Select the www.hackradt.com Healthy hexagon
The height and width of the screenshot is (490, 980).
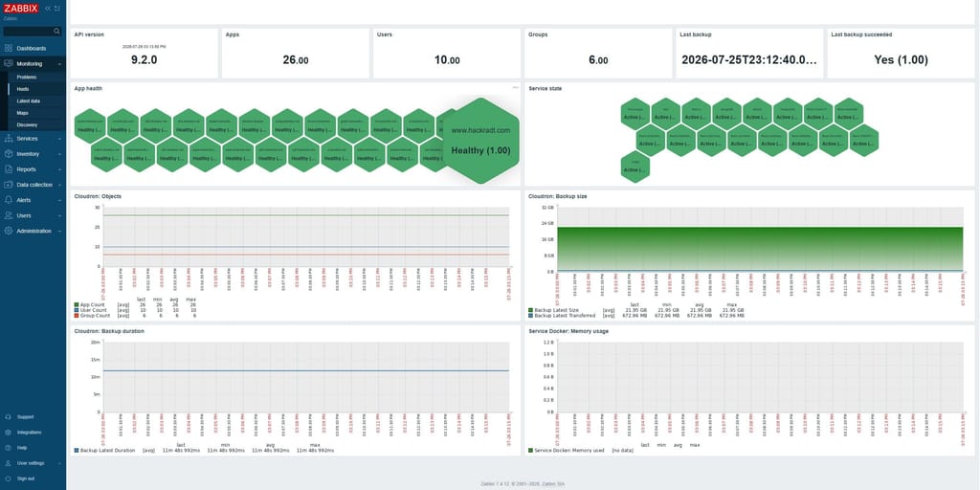[480, 141]
